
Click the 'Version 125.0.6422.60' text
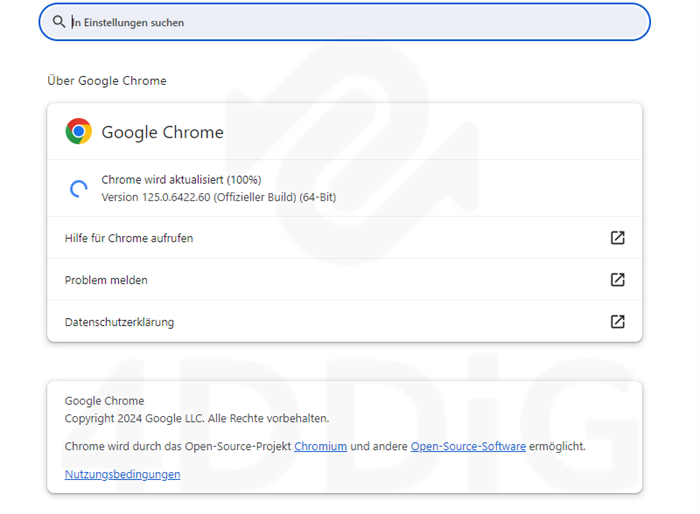(x=156, y=197)
